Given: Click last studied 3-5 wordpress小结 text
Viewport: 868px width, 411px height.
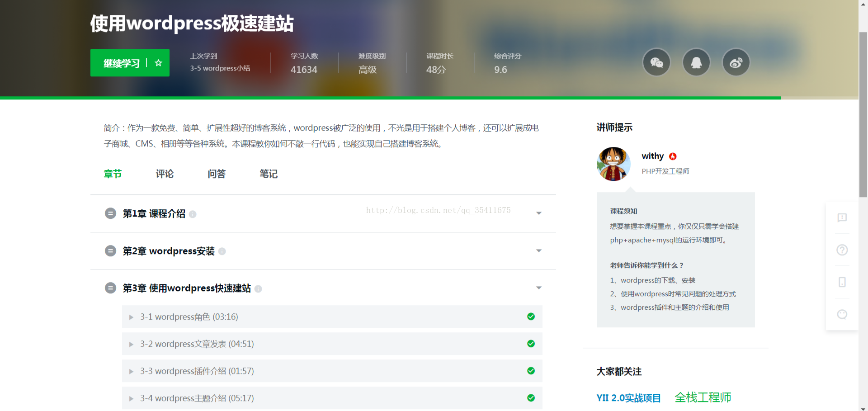Looking at the screenshot, I should tap(220, 68).
